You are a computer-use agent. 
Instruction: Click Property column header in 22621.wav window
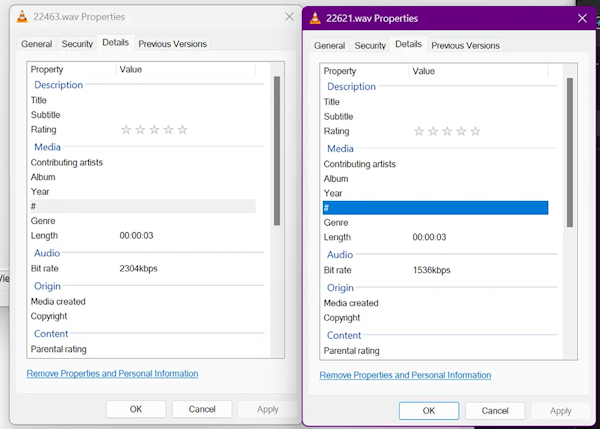pos(365,71)
